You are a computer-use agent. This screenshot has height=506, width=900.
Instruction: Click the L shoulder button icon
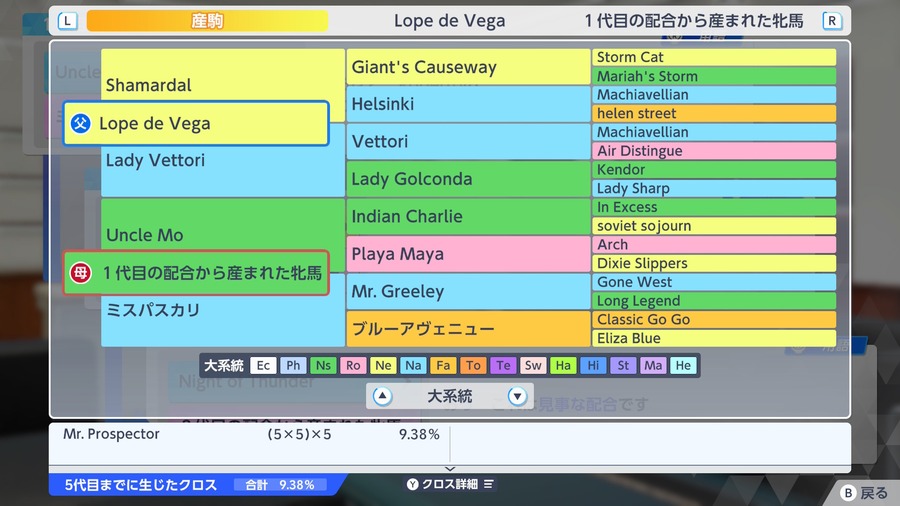[x=67, y=21]
